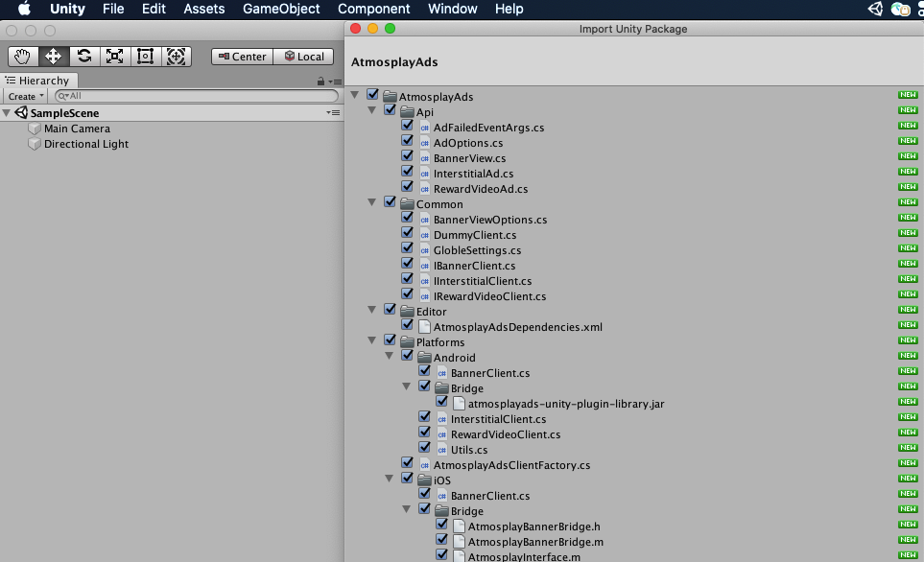Screen dimensions: 924x562
Task: Click the Common folder icon
Action: 407,204
